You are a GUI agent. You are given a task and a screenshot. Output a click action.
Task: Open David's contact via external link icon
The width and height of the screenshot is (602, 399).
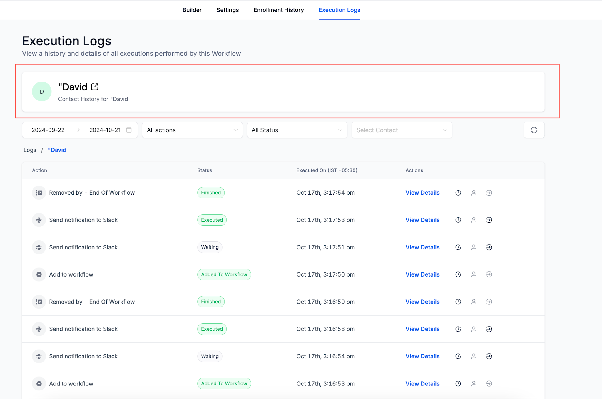tap(94, 87)
